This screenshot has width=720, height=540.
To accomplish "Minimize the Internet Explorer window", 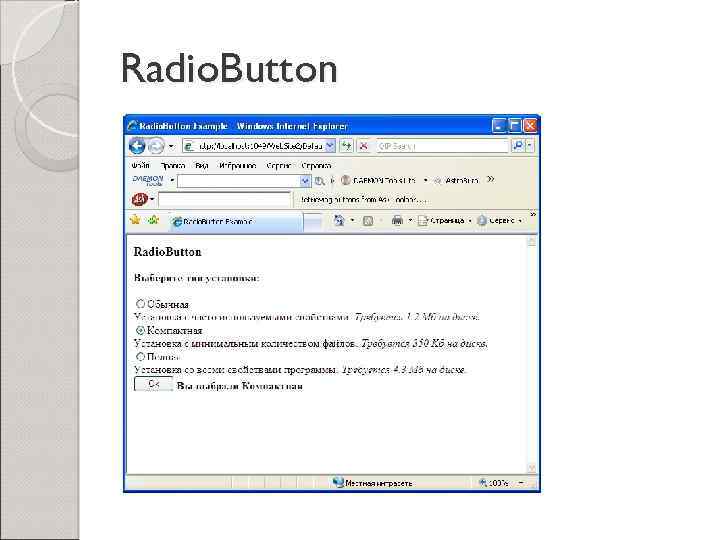I will [x=499, y=125].
